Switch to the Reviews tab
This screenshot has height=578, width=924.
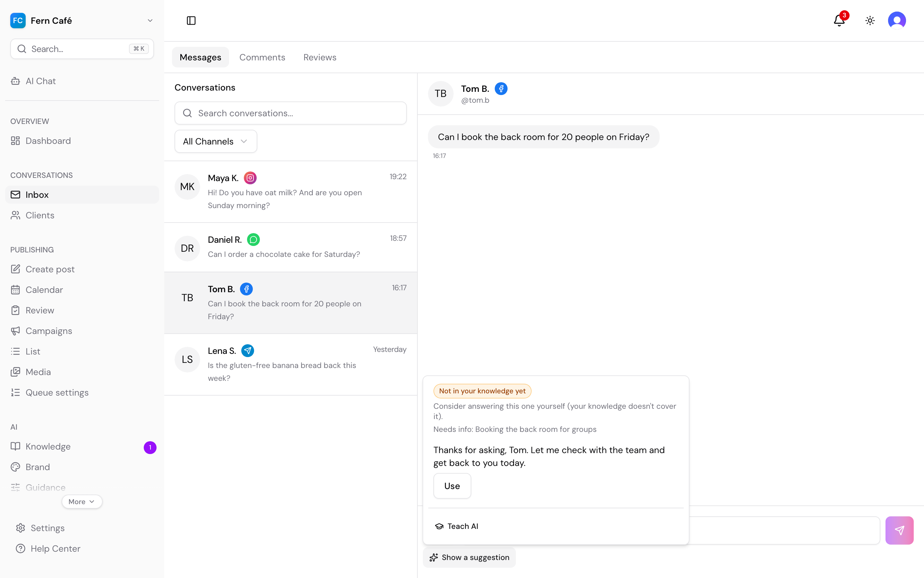320,57
